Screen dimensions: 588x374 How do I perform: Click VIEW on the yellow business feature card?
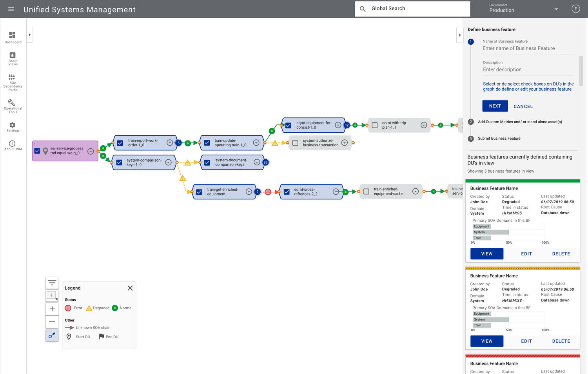[487, 341]
